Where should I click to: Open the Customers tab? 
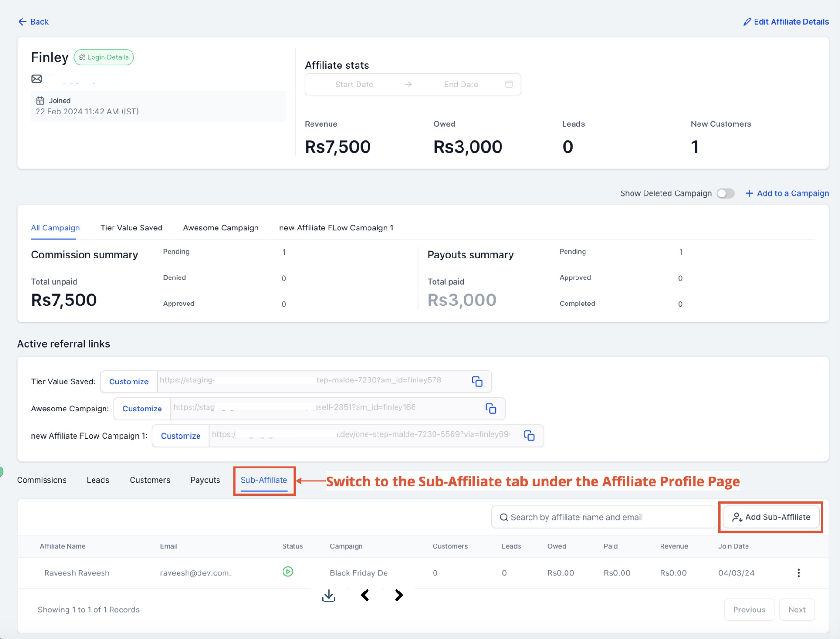150,480
